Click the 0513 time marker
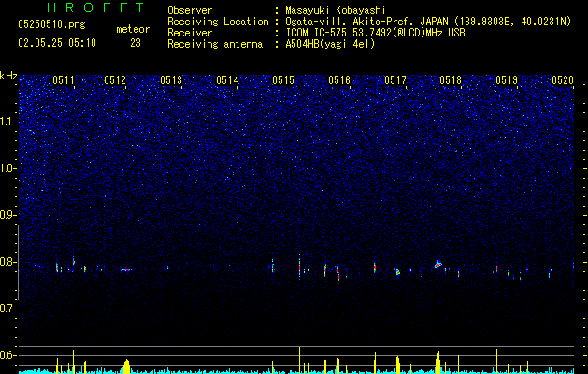This screenshot has height=374, width=588. pos(171,80)
